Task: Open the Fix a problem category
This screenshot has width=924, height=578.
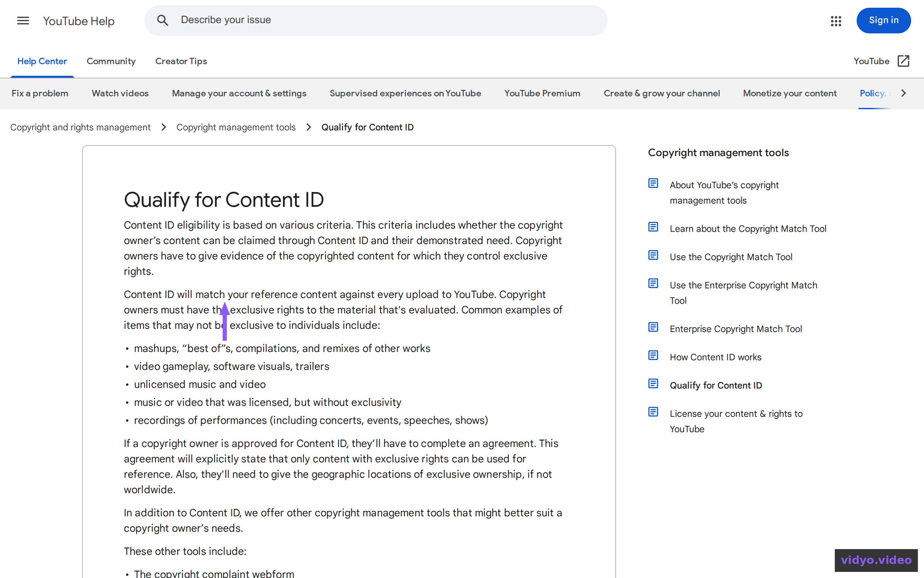Action: pyautogui.click(x=40, y=93)
